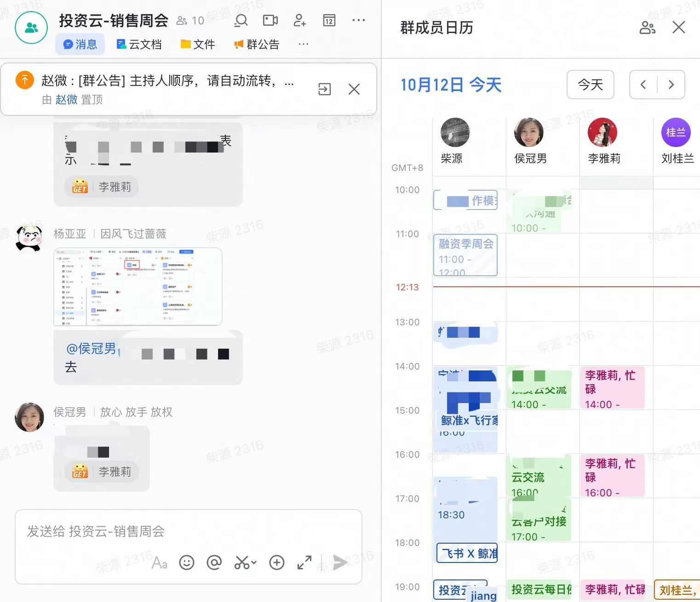Start a video call from the chat header

pos(270,21)
